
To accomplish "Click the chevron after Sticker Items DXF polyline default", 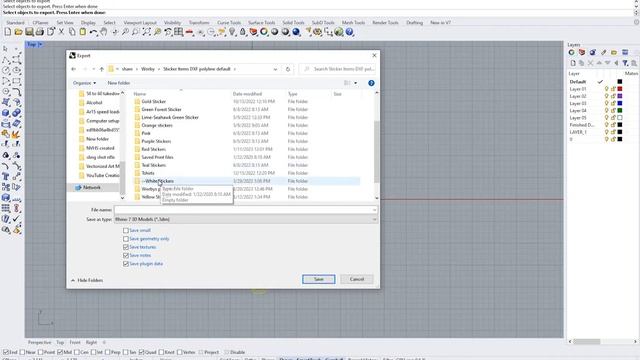I will 235,69.
